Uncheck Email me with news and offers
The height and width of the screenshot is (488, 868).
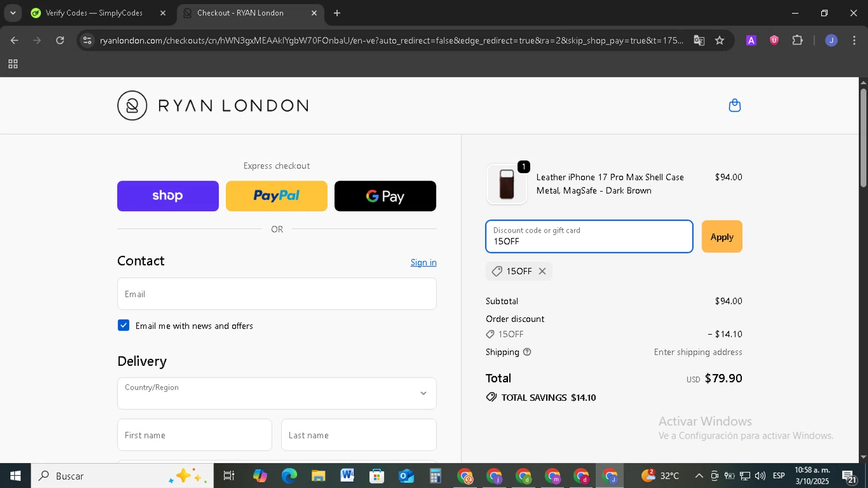123,325
